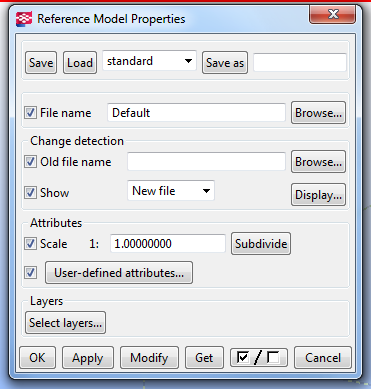The width and height of the screenshot is (371, 389).
Task: Click the Get button
Action: [x=204, y=358]
